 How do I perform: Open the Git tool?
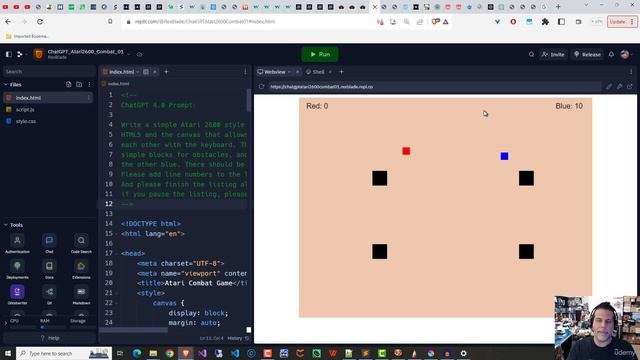point(49,295)
